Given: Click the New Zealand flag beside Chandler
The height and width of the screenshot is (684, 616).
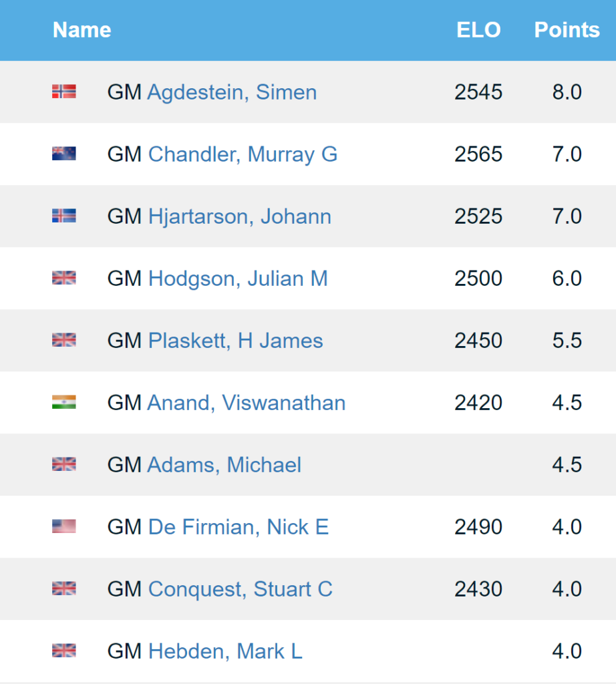Looking at the screenshot, I should point(63,154).
